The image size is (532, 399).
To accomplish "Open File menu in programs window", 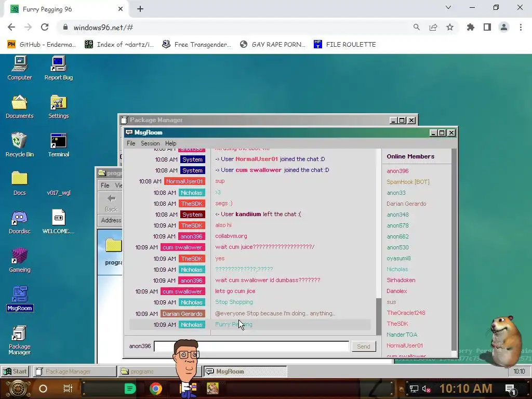I will click(105, 185).
